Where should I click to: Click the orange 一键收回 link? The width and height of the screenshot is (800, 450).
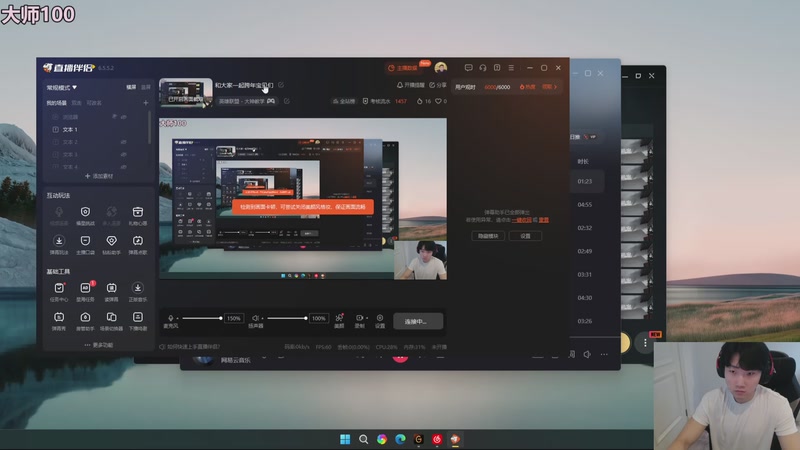point(521,220)
